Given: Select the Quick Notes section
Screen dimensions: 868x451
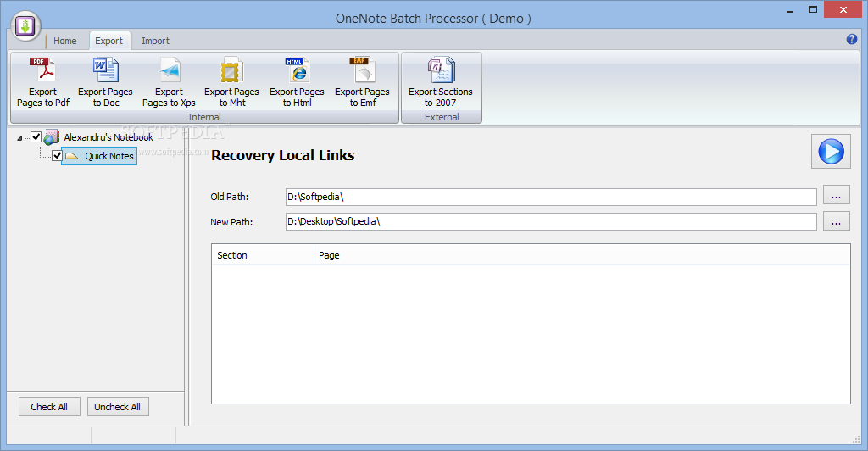Looking at the screenshot, I should pyautogui.click(x=99, y=156).
